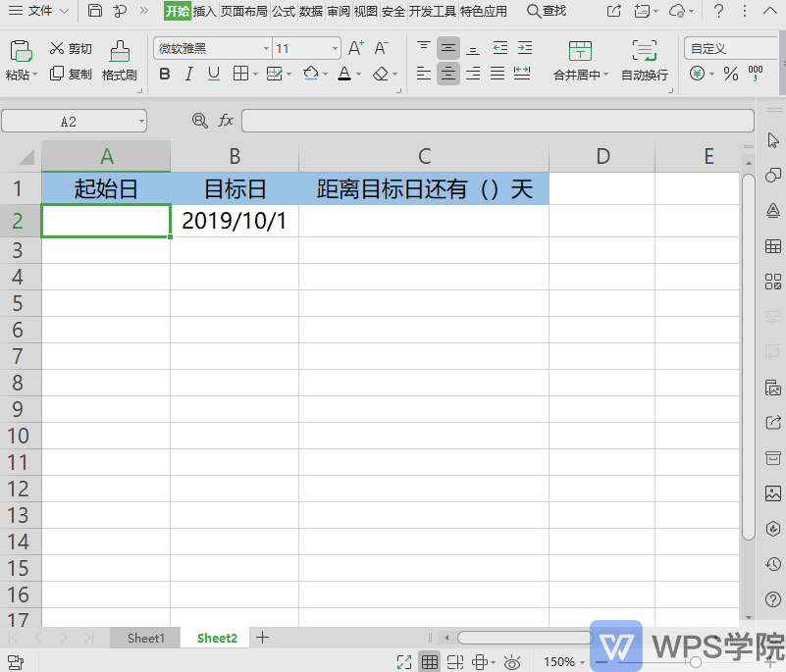Image resolution: width=786 pixels, height=672 pixels.
Task: Toggle middle vertical alignment
Action: [448, 48]
